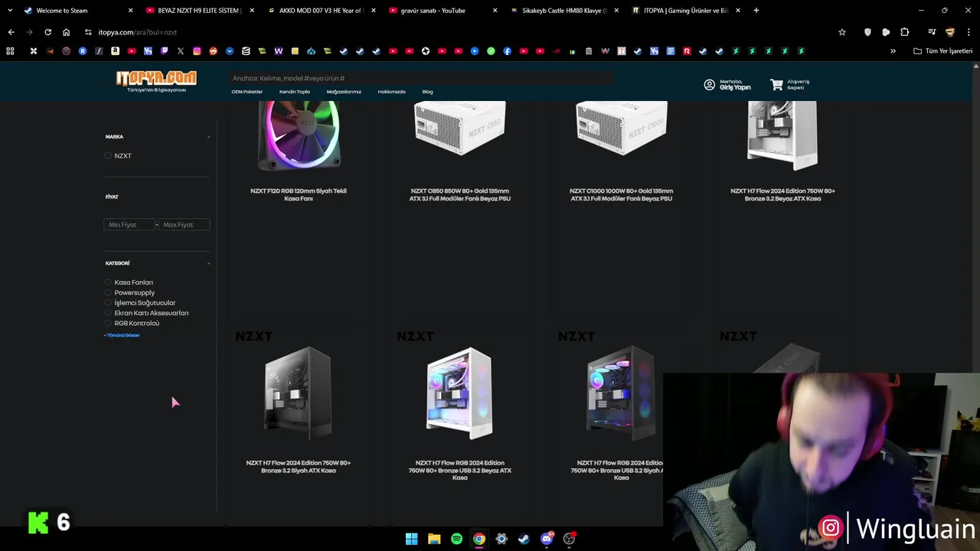This screenshot has height=551, width=980.
Task: Open OEM Paketler menu
Action: (247, 92)
